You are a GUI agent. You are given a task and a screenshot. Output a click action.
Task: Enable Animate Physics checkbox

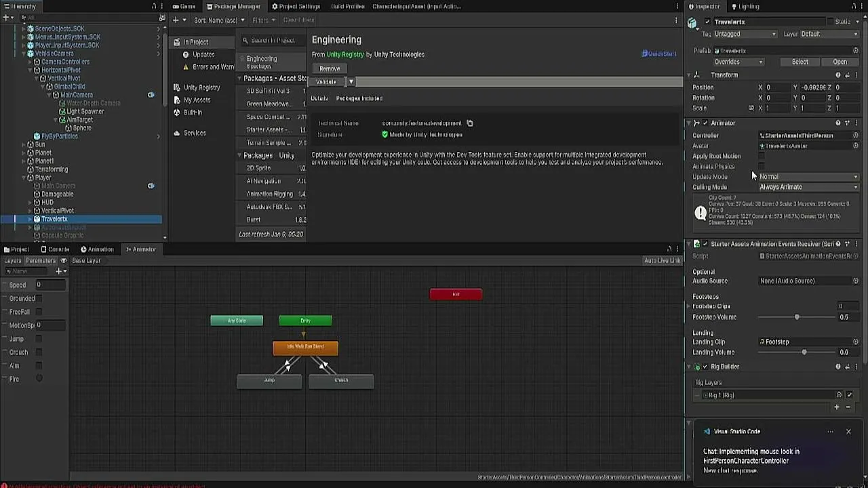pos(761,166)
